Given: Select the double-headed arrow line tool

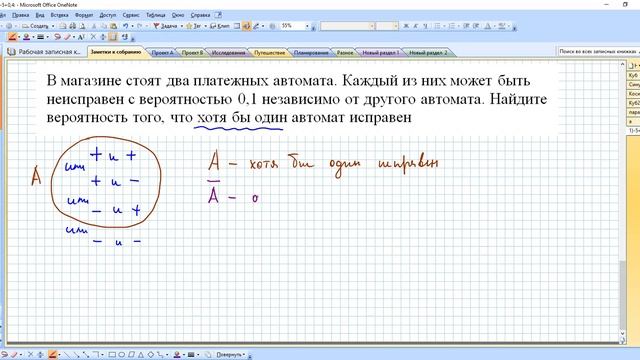Looking at the screenshot, I should click(x=86, y=355).
